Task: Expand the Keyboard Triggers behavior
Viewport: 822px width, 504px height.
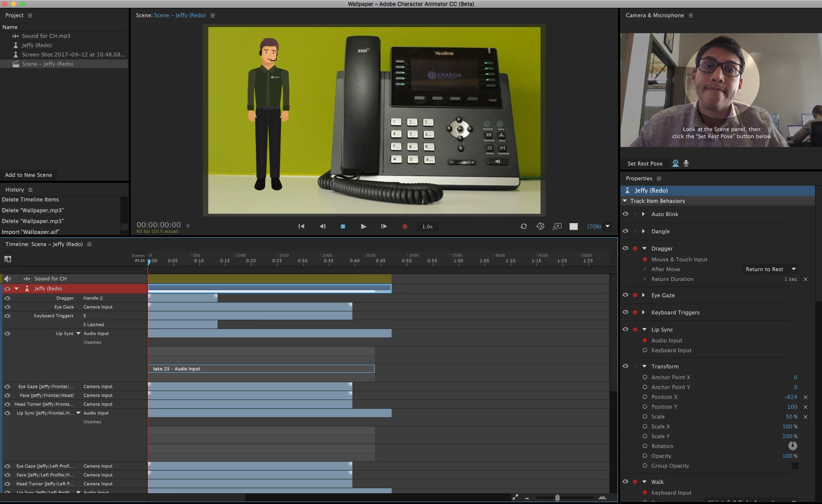Action: [x=644, y=313]
